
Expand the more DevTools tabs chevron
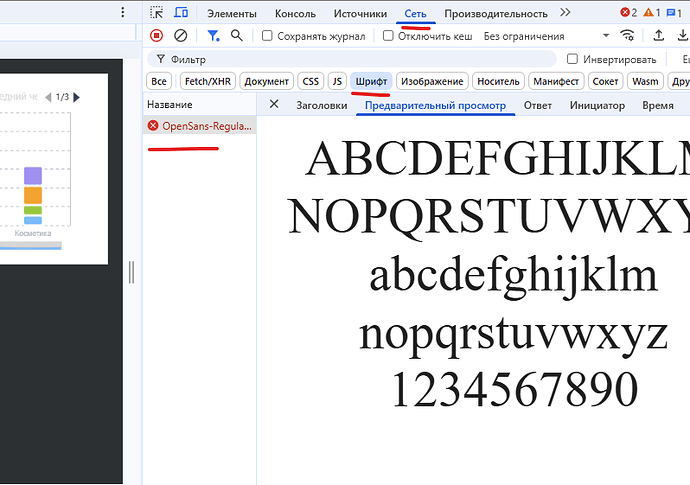click(566, 13)
